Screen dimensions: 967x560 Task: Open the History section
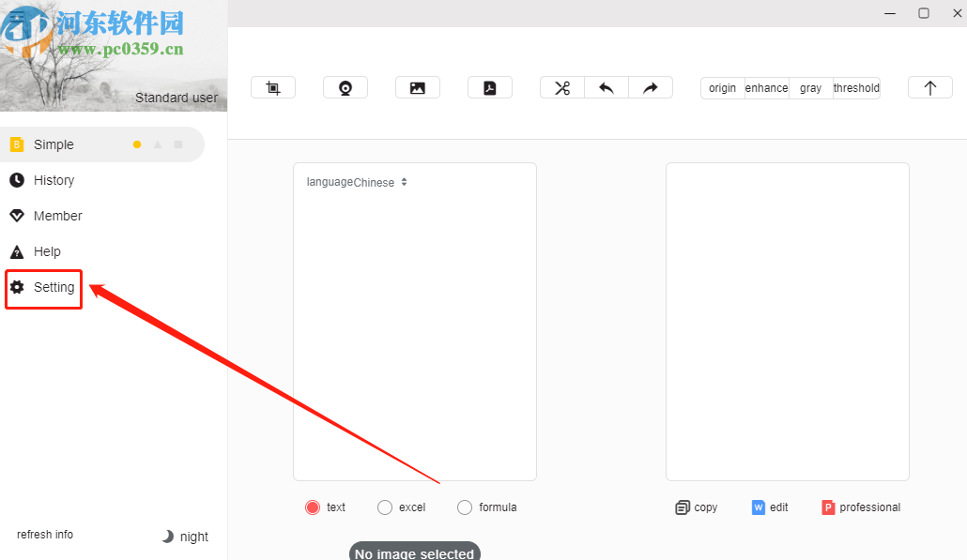coord(54,180)
